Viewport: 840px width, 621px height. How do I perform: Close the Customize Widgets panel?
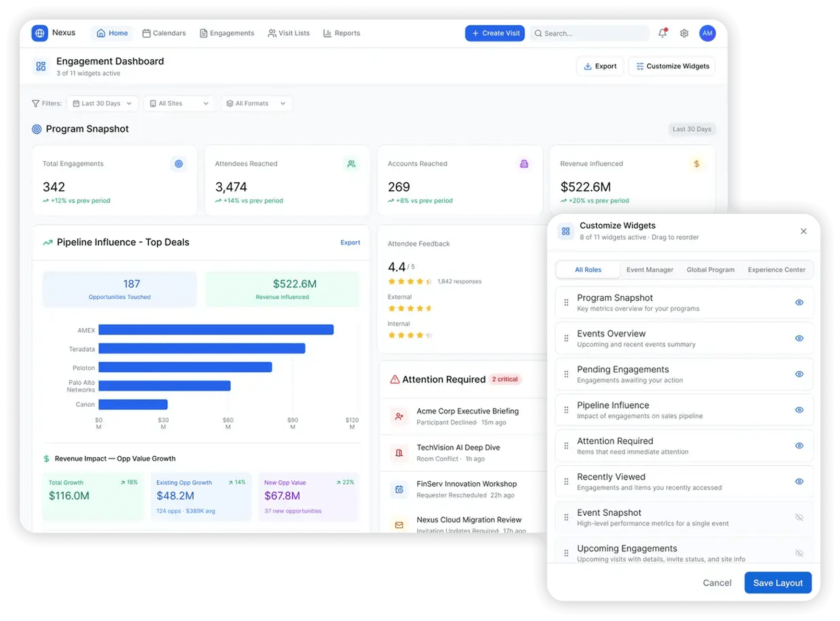coord(803,231)
